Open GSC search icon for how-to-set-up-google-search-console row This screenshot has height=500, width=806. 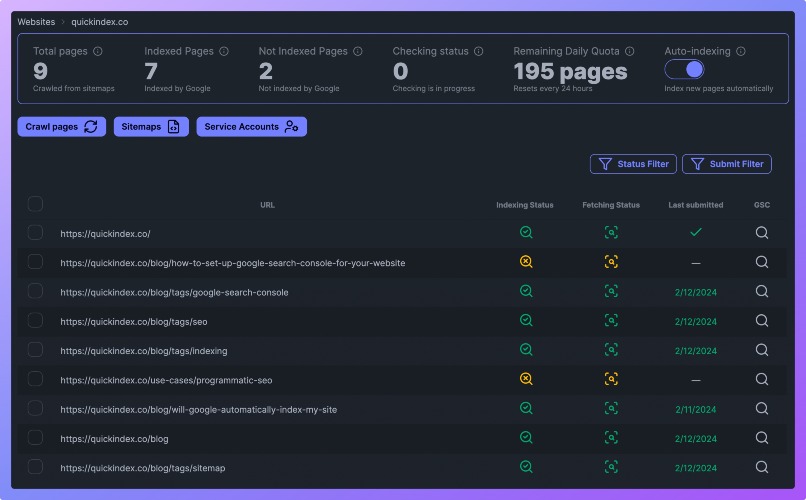coord(762,262)
